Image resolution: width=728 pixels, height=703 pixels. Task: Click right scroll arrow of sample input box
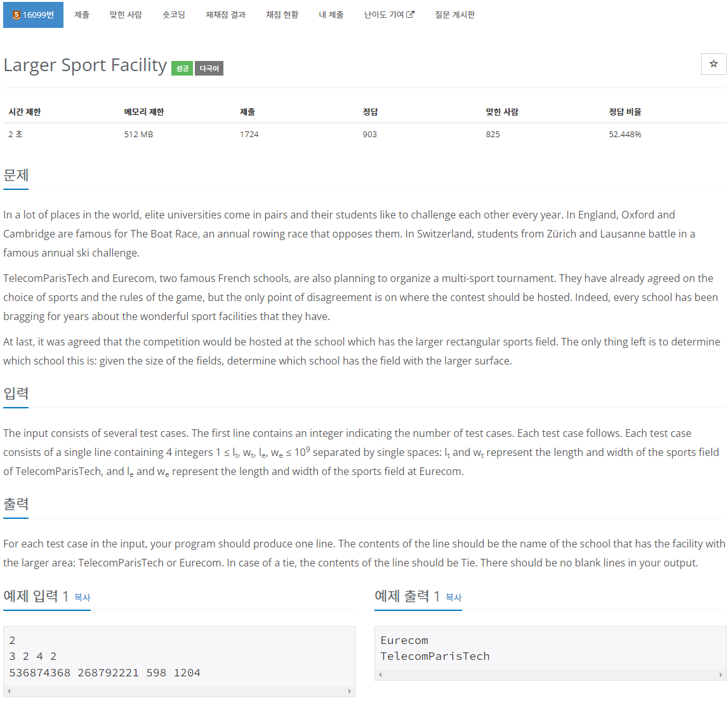(350, 692)
